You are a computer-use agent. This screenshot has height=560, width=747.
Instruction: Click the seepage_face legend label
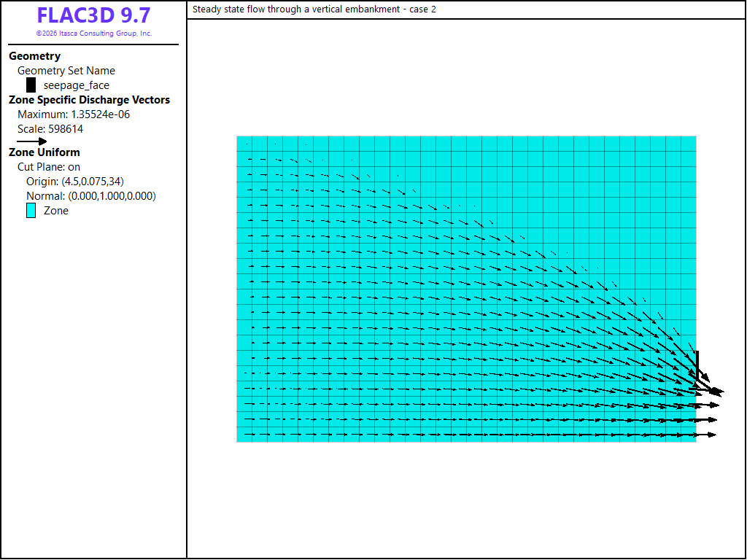[x=77, y=85]
